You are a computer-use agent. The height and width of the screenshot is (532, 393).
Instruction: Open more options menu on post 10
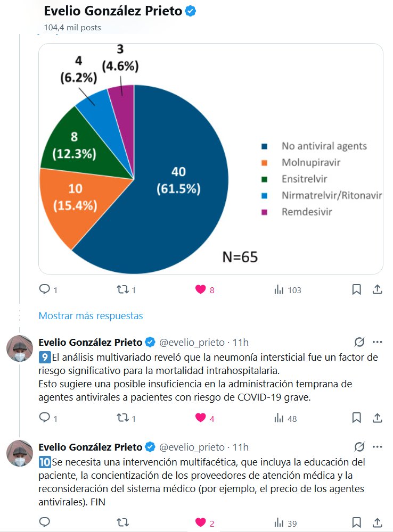(378, 447)
